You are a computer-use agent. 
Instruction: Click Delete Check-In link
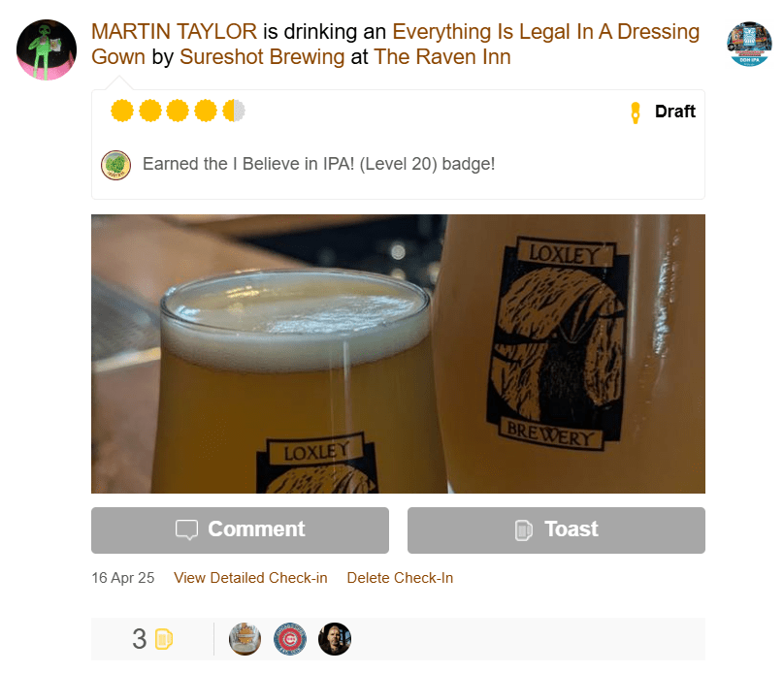(x=400, y=578)
